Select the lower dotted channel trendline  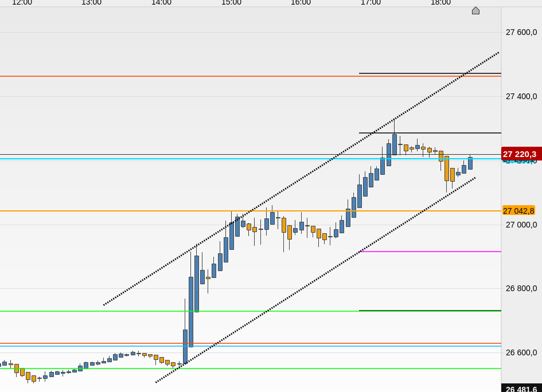pyautogui.click(x=315, y=280)
